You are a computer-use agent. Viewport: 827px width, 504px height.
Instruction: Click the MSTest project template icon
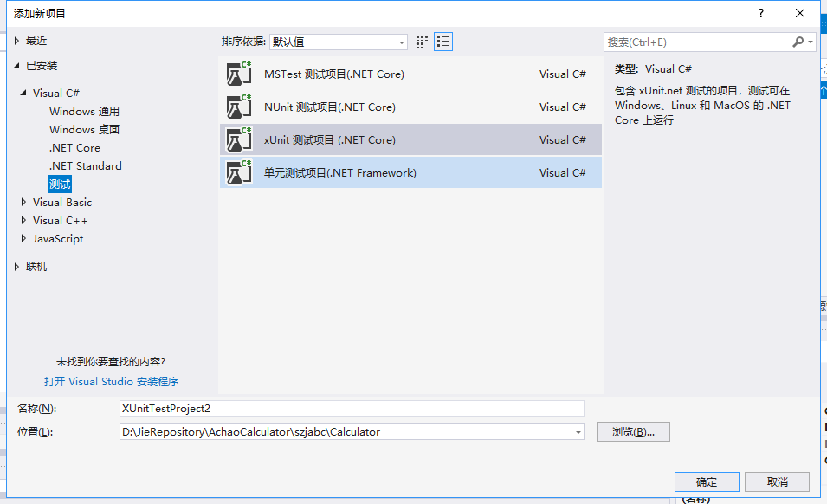point(239,74)
